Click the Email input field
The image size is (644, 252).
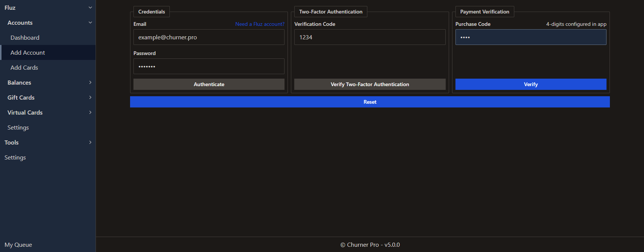tap(209, 37)
